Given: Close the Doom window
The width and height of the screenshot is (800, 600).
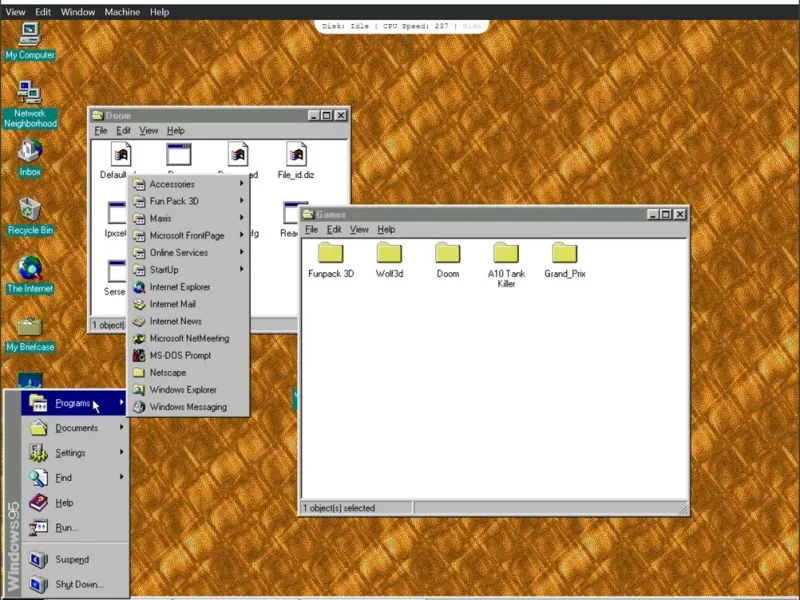Looking at the screenshot, I should pos(341,115).
